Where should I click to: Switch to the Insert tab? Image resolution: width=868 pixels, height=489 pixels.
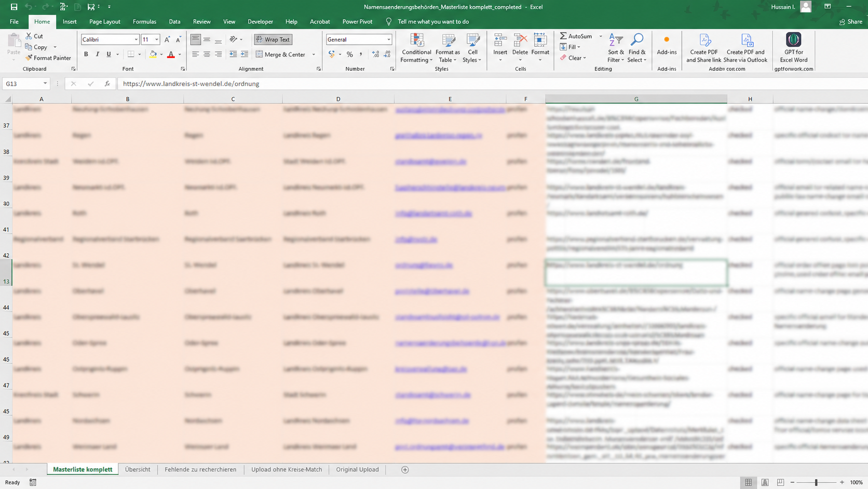coord(70,22)
